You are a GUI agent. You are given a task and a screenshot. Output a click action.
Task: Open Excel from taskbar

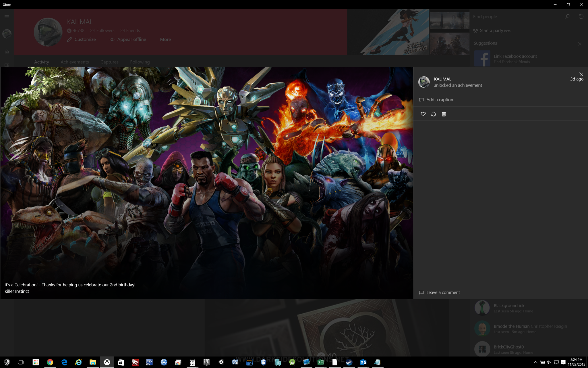click(320, 362)
